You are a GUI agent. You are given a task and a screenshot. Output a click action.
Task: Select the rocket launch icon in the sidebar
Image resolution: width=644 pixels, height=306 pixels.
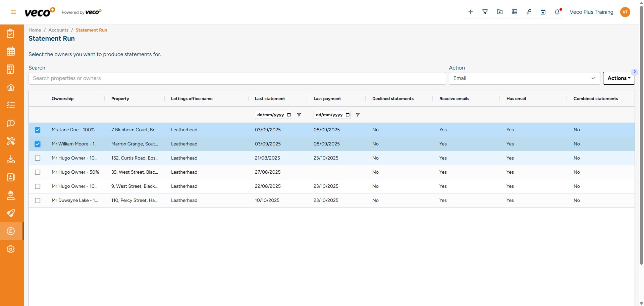tap(11, 213)
